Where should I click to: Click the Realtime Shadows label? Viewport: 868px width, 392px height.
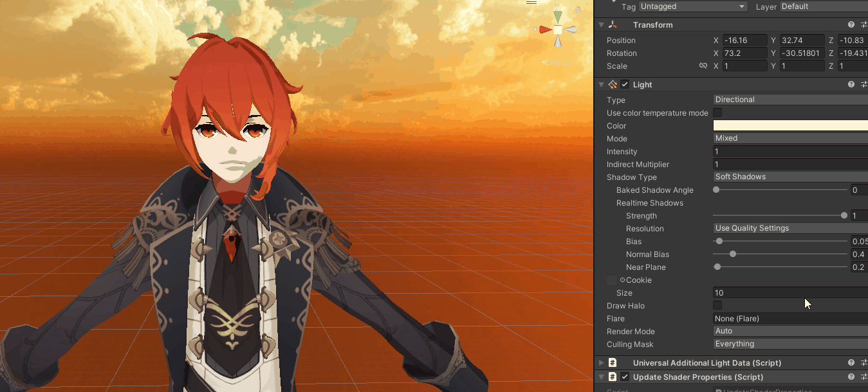(x=649, y=203)
